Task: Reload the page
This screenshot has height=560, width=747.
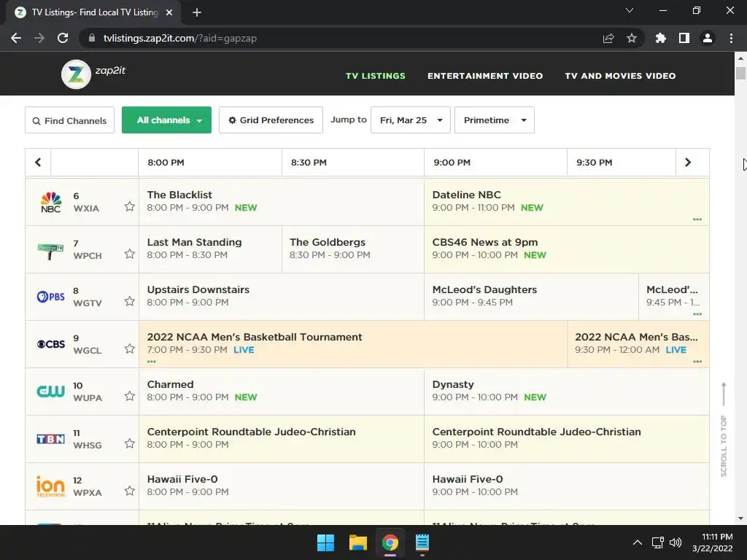Action: 63,38
